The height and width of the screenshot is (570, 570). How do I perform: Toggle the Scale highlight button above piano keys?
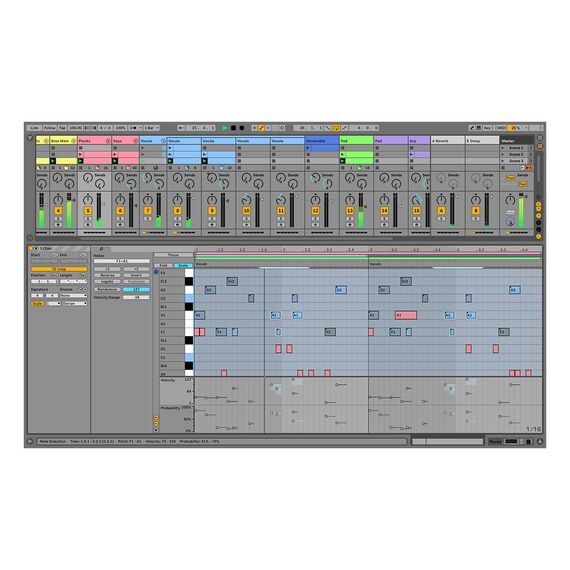(183, 265)
